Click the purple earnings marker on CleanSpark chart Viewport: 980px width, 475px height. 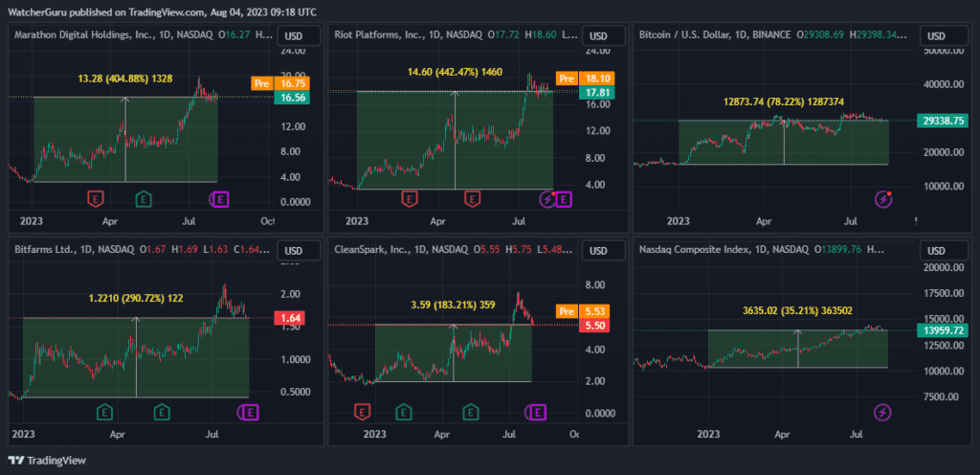pyautogui.click(x=537, y=412)
